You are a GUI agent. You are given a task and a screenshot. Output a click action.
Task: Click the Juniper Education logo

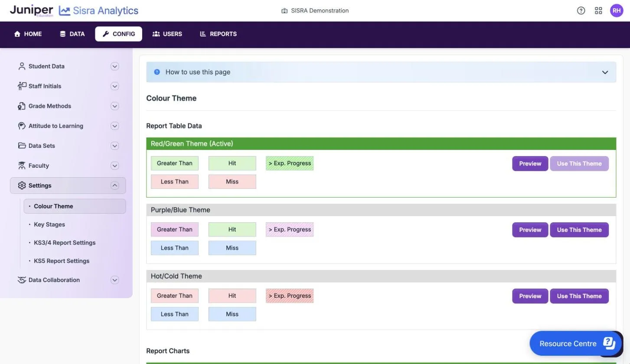click(31, 10)
